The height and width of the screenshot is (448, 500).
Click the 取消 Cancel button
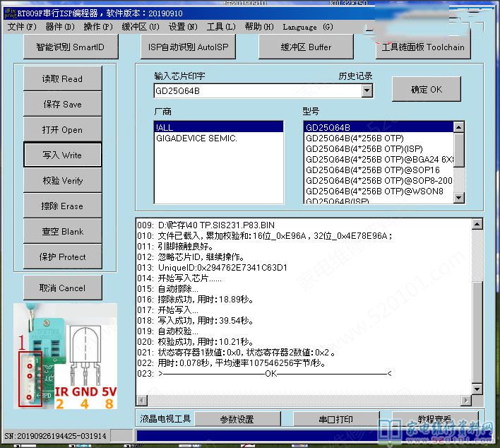point(62,288)
